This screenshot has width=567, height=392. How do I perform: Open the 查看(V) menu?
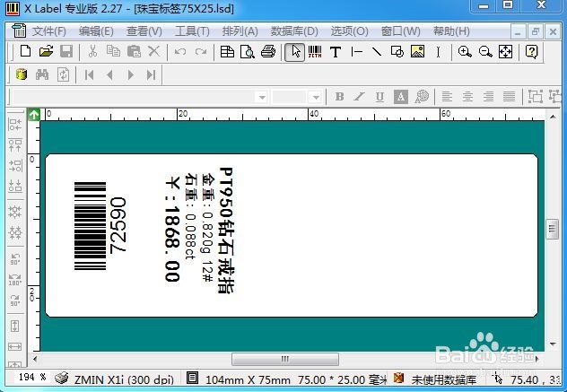click(x=144, y=31)
